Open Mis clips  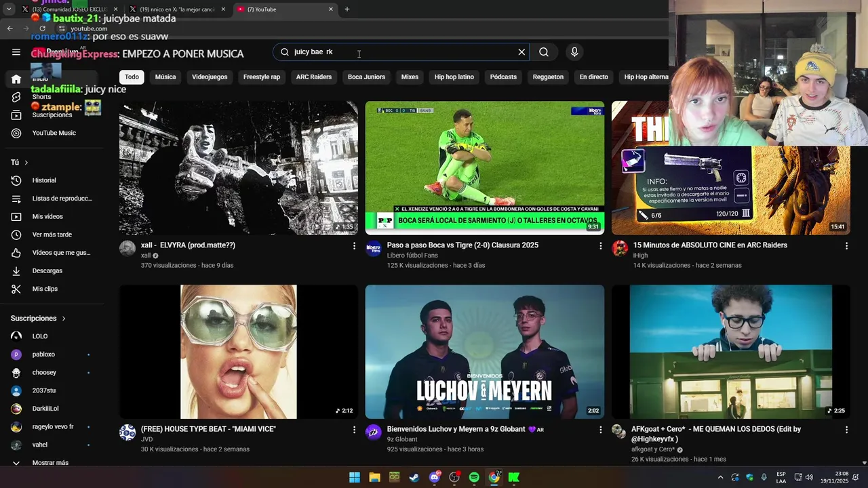coord(53,289)
